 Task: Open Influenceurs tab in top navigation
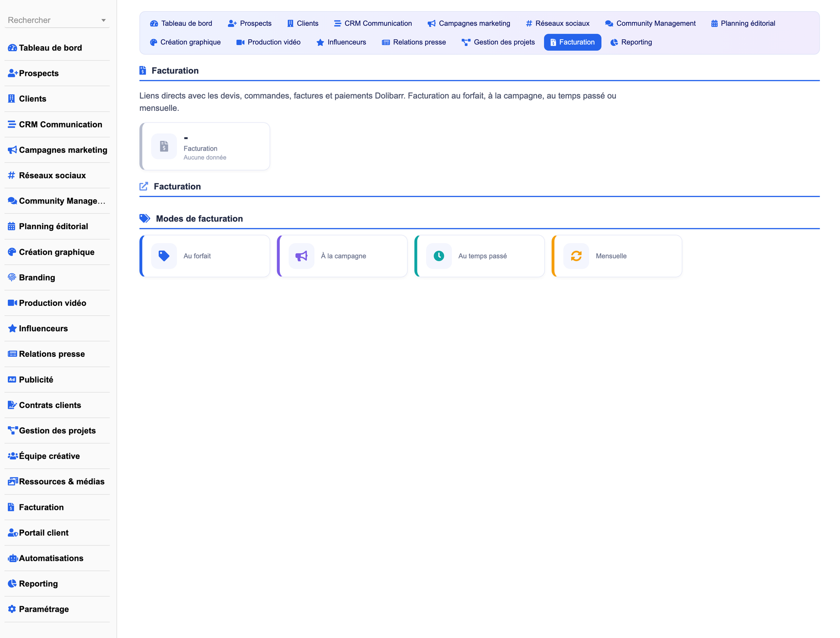[341, 42]
